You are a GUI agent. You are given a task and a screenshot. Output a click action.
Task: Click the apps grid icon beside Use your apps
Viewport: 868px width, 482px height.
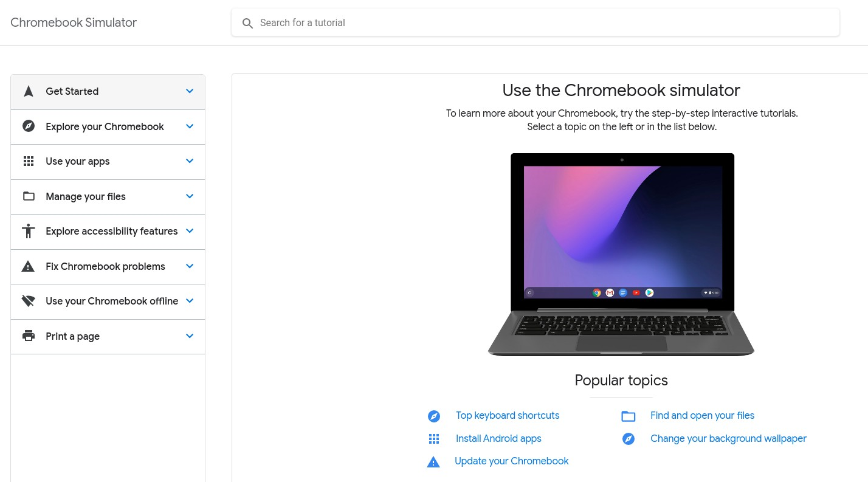pyautogui.click(x=29, y=161)
